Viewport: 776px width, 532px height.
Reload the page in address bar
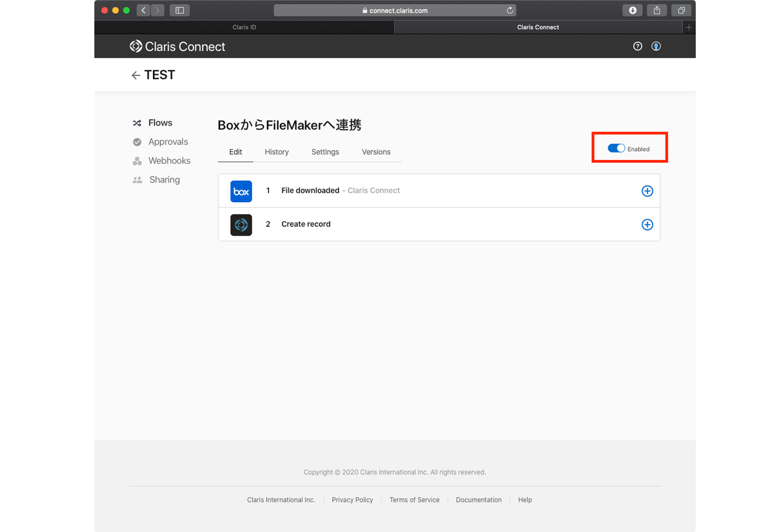510,10
